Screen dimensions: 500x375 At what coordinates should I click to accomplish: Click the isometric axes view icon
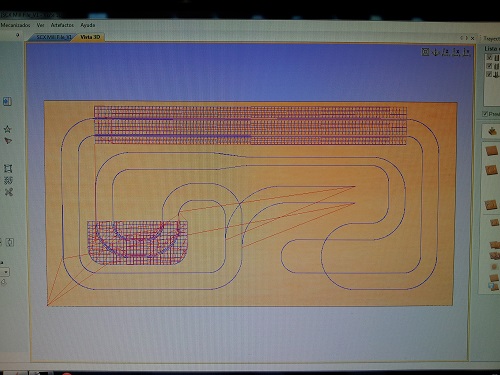coord(436,52)
